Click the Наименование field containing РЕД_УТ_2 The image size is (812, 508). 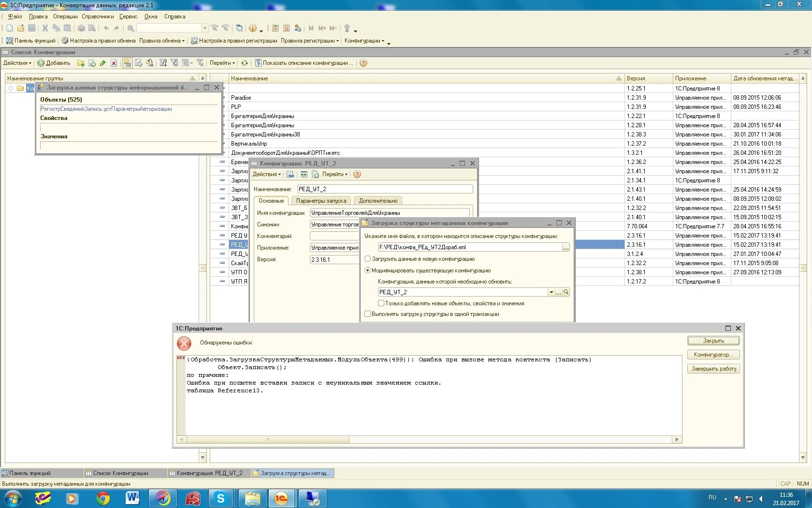[385, 189]
